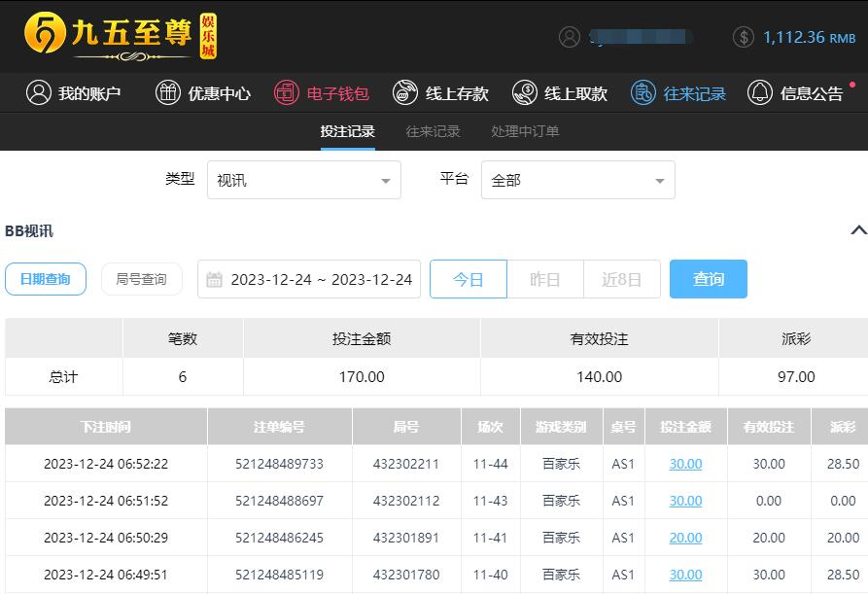The image size is (868, 594).
Task: Open 线上存款 deposit icon
Action: click(405, 93)
